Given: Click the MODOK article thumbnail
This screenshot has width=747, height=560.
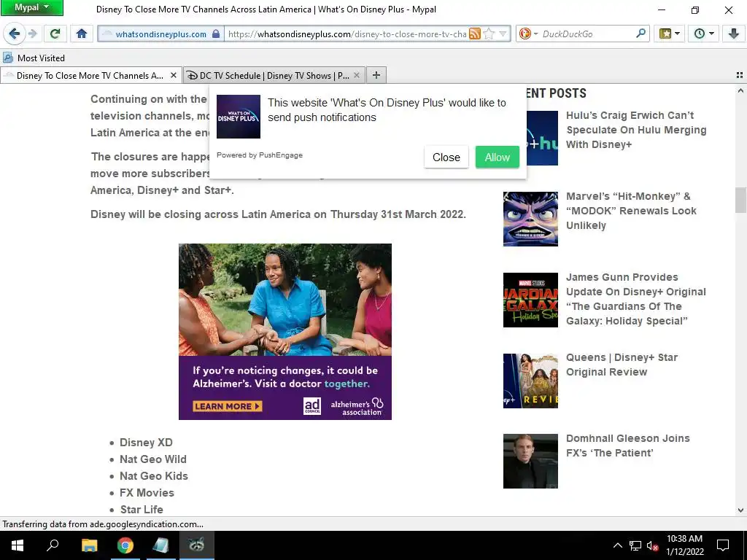Looking at the screenshot, I should point(530,219).
